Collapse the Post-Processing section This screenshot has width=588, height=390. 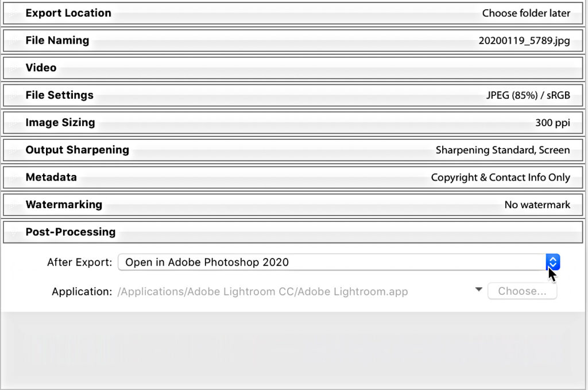point(293,232)
